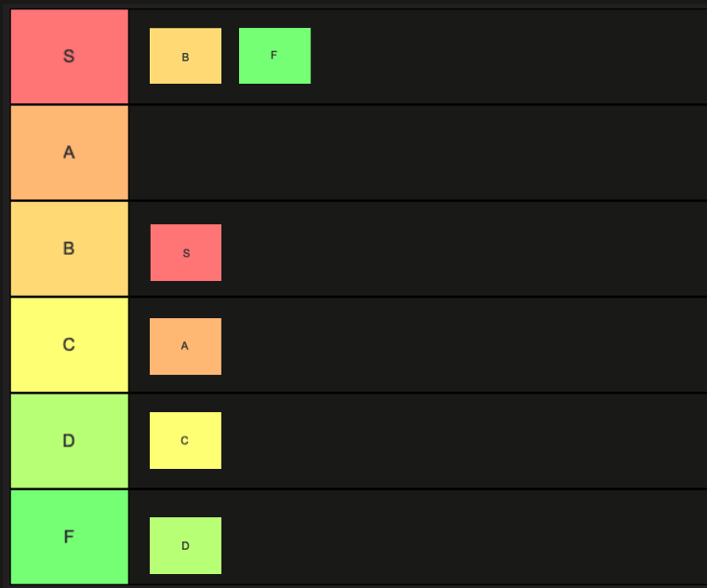The image size is (707, 588).
Task: Pick the B tile in the S row
Action: 185,56
